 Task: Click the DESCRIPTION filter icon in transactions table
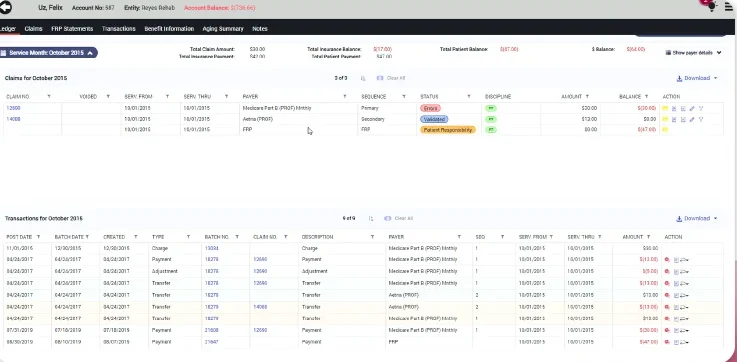tap(372, 237)
